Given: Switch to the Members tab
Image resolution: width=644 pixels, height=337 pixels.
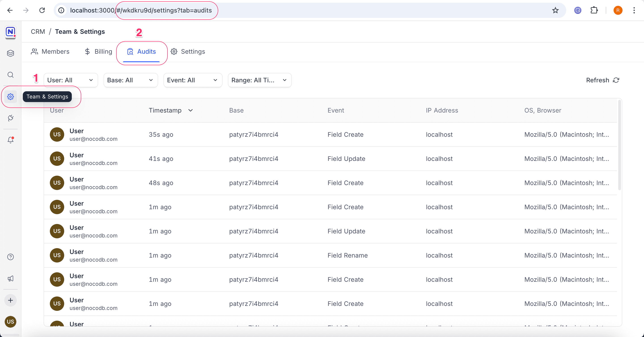Looking at the screenshot, I should point(50,51).
